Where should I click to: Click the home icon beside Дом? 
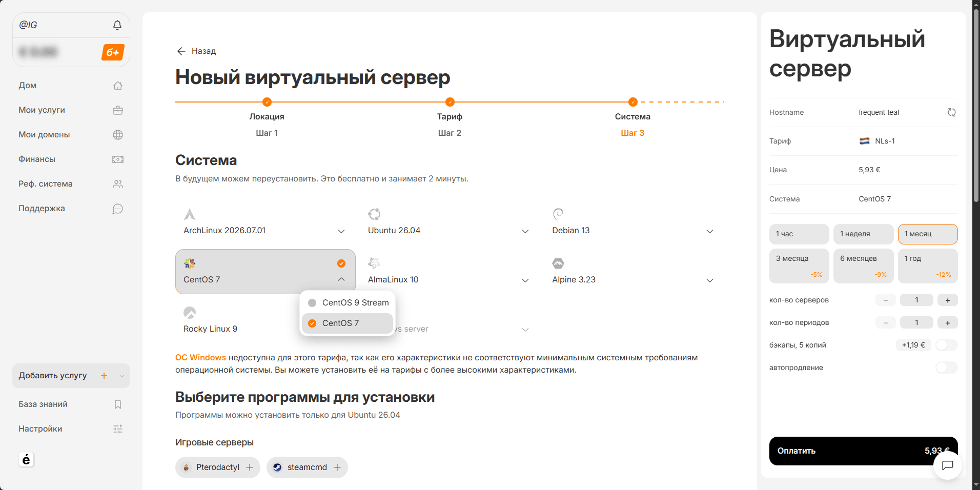(118, 86)
